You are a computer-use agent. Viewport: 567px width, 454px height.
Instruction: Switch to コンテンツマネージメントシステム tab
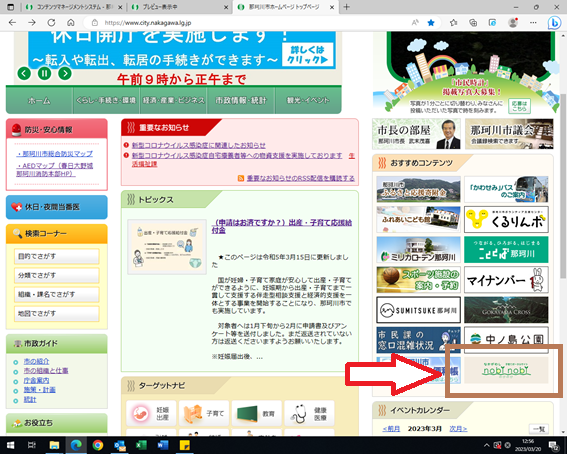click(74, 7)
